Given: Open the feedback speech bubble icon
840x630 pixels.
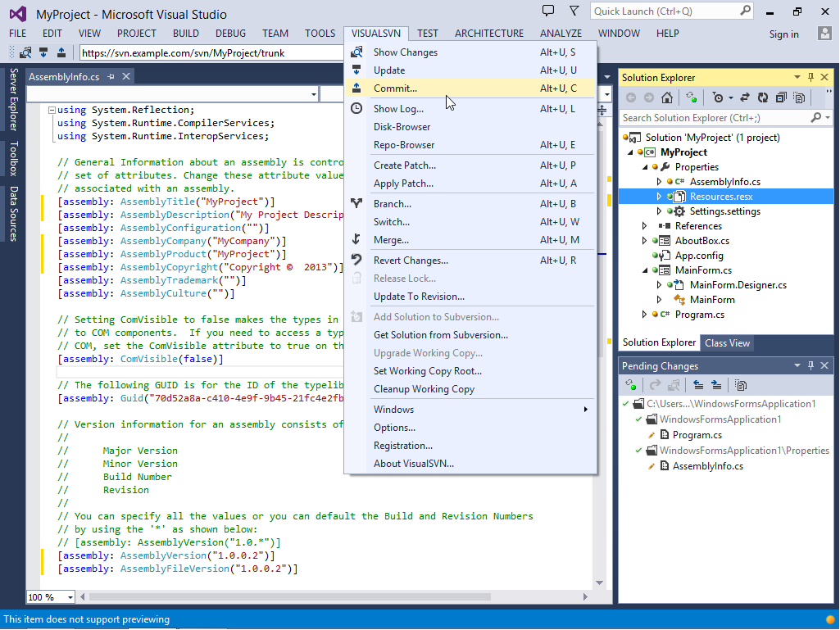Looking at the screenshot, I should click(548, 11).
